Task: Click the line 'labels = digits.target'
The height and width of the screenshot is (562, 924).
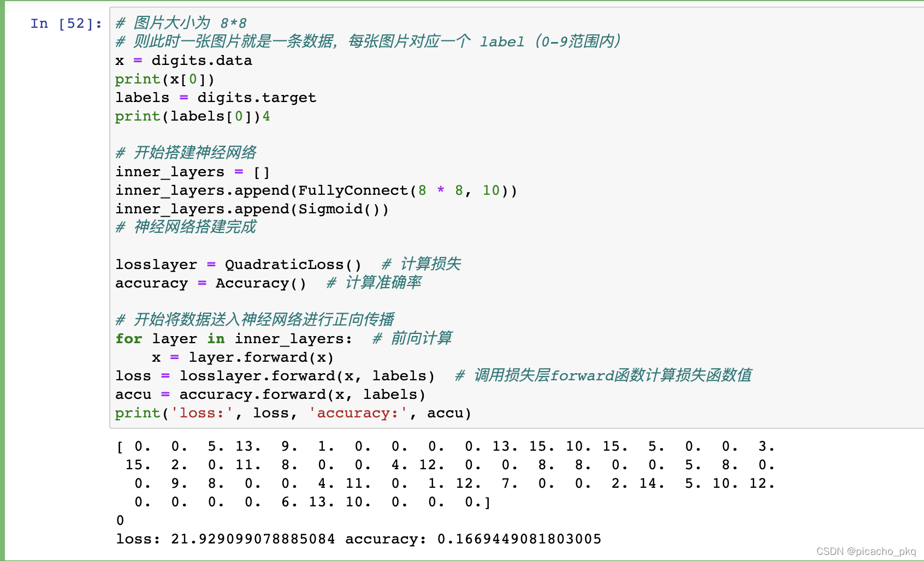Action: [x=216, y=98]
